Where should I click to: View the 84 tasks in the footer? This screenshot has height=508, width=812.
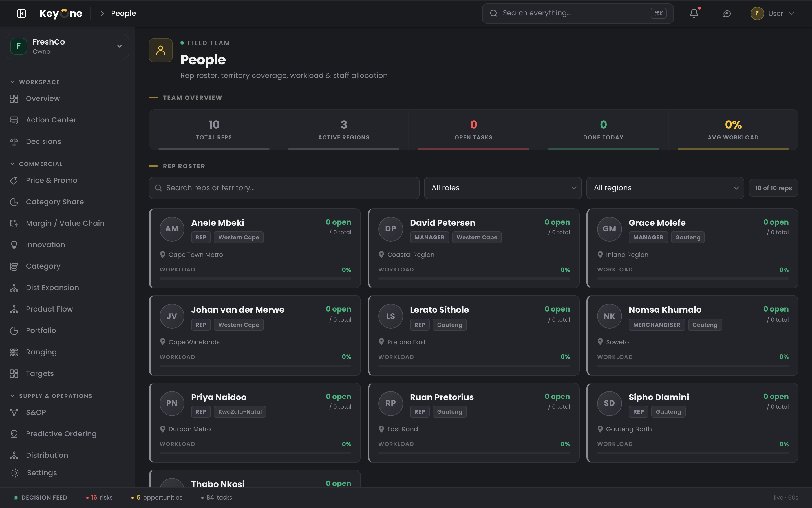pos(217,497)
